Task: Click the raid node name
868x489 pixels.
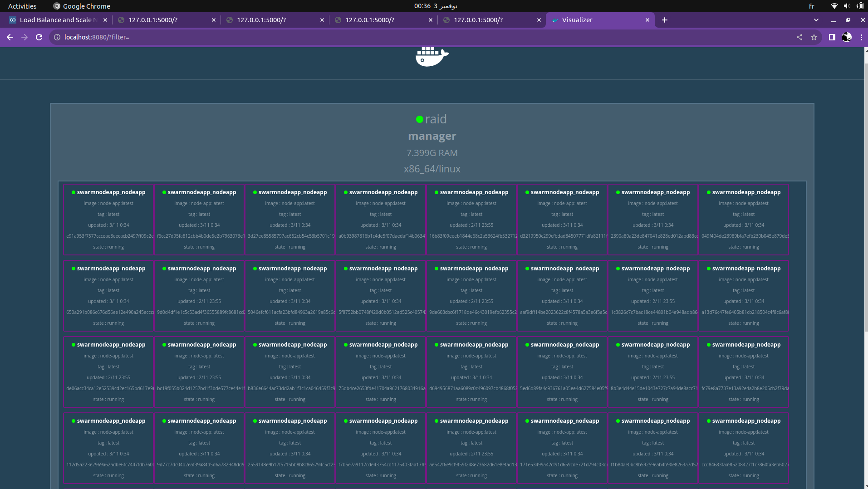Action: point(436,119)
